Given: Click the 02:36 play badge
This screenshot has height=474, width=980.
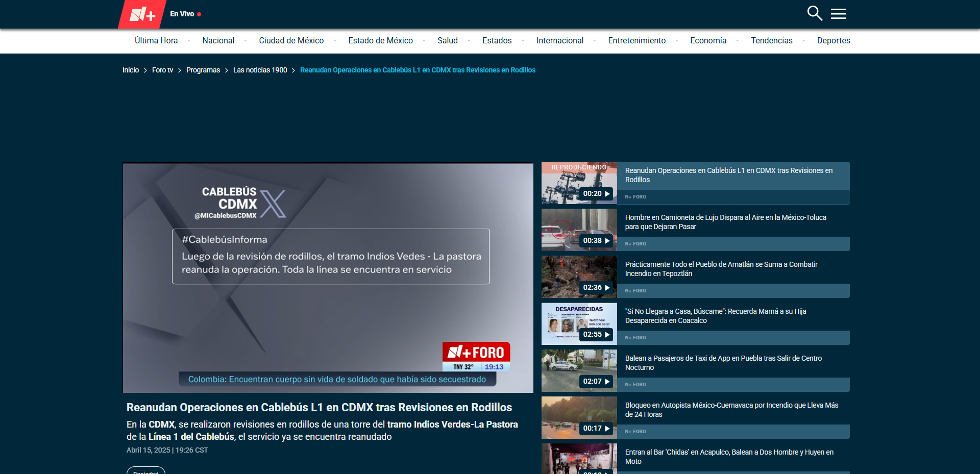Looking at the screenshot, I should coord(596,288).
